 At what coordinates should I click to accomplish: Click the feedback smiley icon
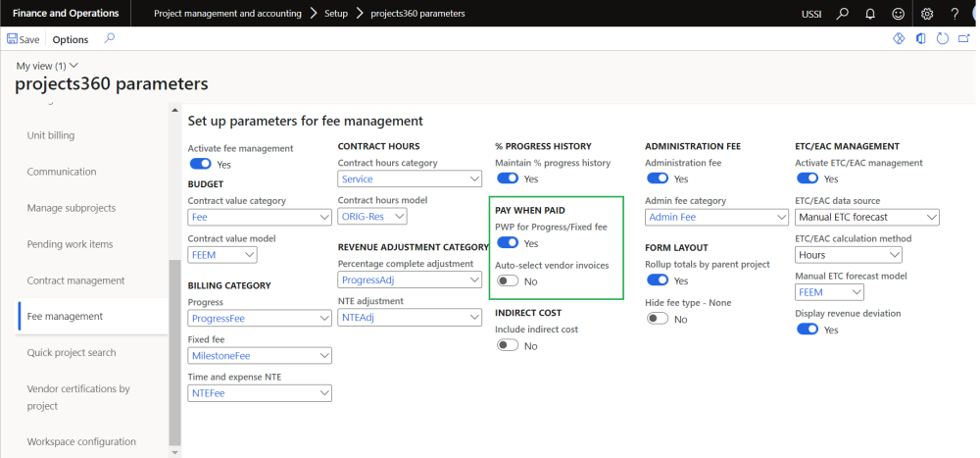(x=898, y=14)
